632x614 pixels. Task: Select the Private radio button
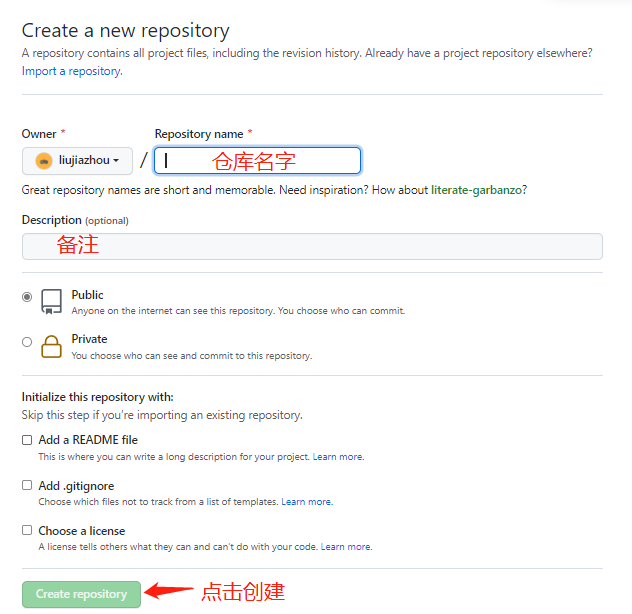click(27, 342)
